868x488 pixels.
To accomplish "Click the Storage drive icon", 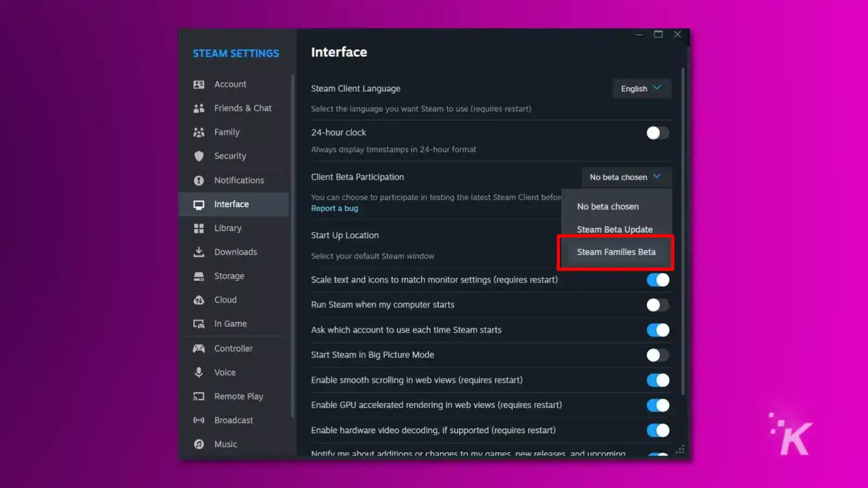I will click(x=199, y=276).
